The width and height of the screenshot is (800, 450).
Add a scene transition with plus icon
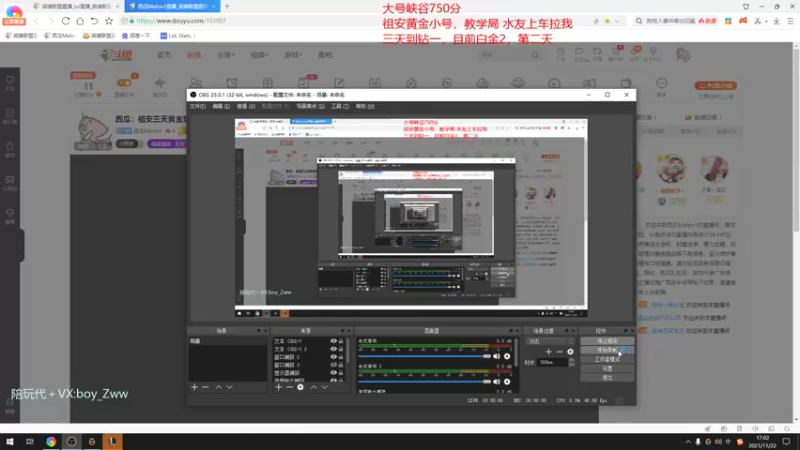tap(548, 352)
